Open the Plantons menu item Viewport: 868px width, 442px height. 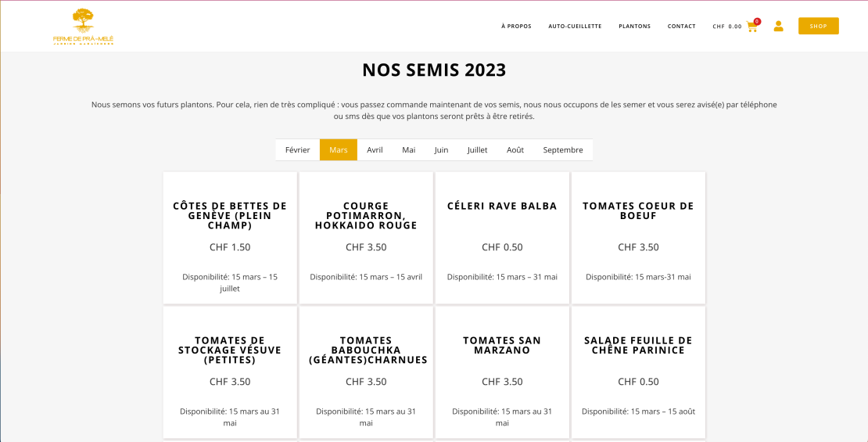coord(634,27)
